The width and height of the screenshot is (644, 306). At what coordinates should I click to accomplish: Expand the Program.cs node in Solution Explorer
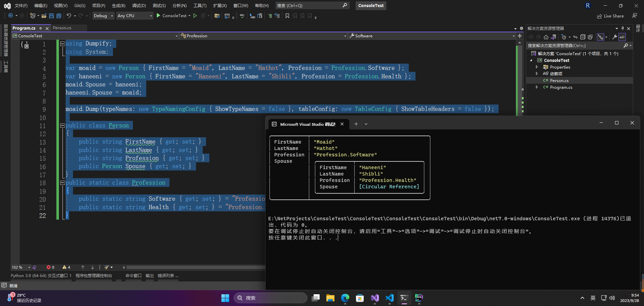(537, 87)
